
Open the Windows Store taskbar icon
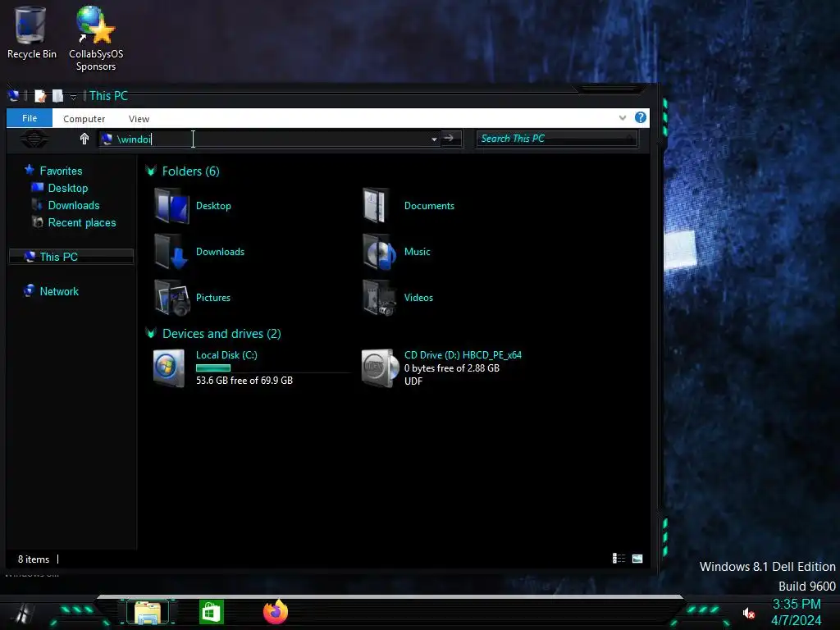212,612
